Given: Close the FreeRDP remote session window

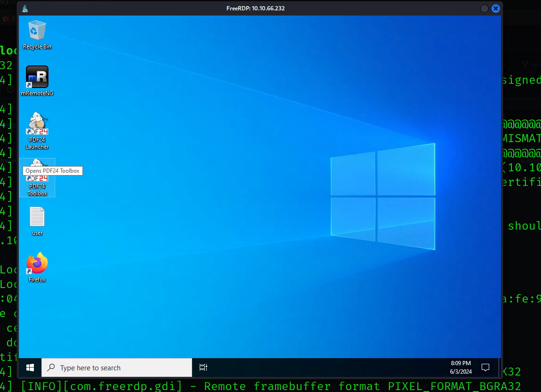Looking at the screenshot, I should 495,8.
